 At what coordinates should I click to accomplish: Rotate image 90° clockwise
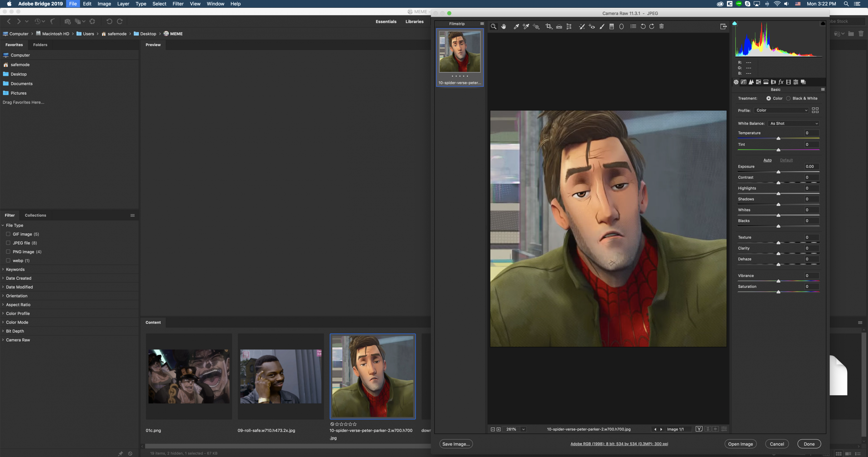coord(652,27)
